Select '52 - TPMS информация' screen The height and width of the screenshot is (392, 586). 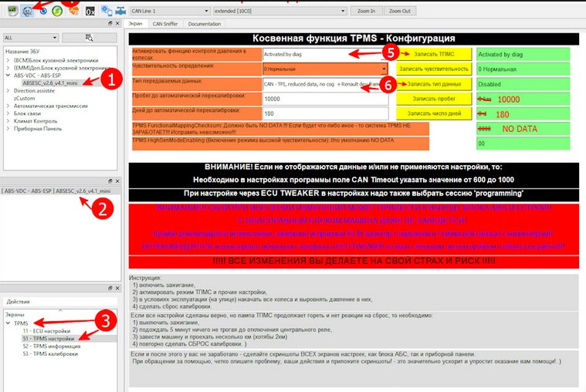[53, 347]
